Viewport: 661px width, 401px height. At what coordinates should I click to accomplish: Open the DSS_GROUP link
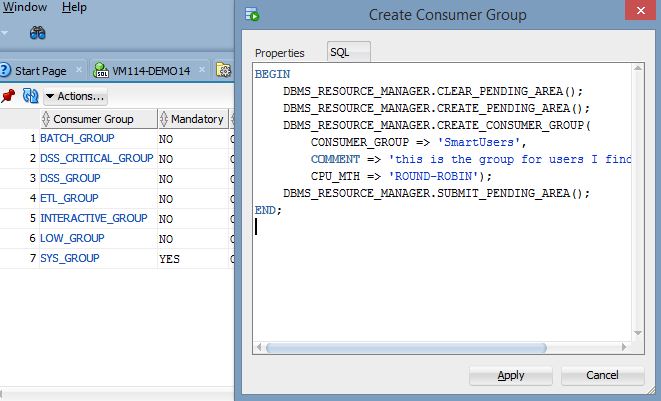[70, 178]
